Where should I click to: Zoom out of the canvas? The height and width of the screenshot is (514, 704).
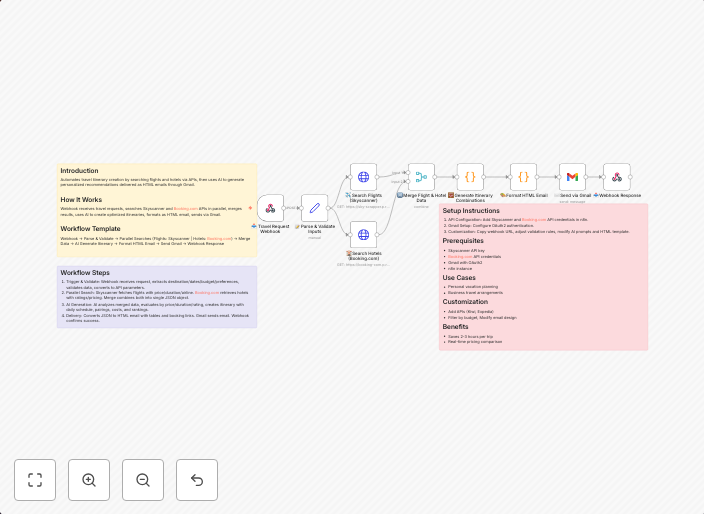pyautogui.click(x=143, y=480)
